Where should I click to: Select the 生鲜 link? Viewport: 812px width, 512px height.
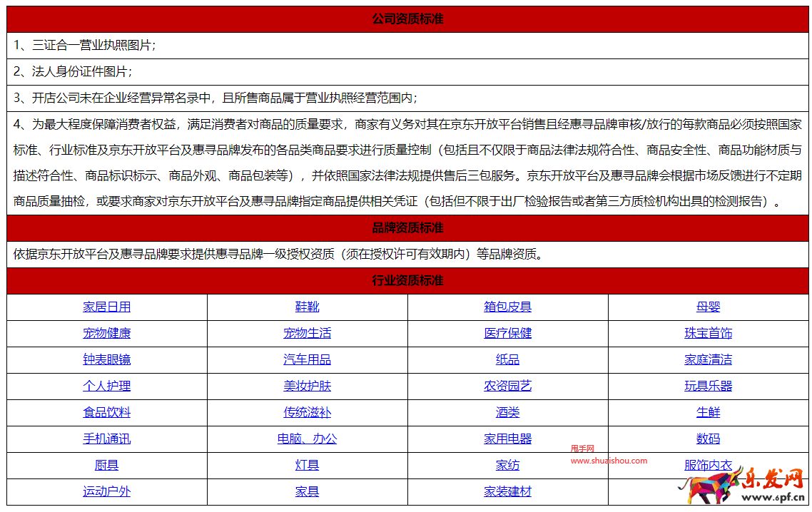click(x=708, y=413)
